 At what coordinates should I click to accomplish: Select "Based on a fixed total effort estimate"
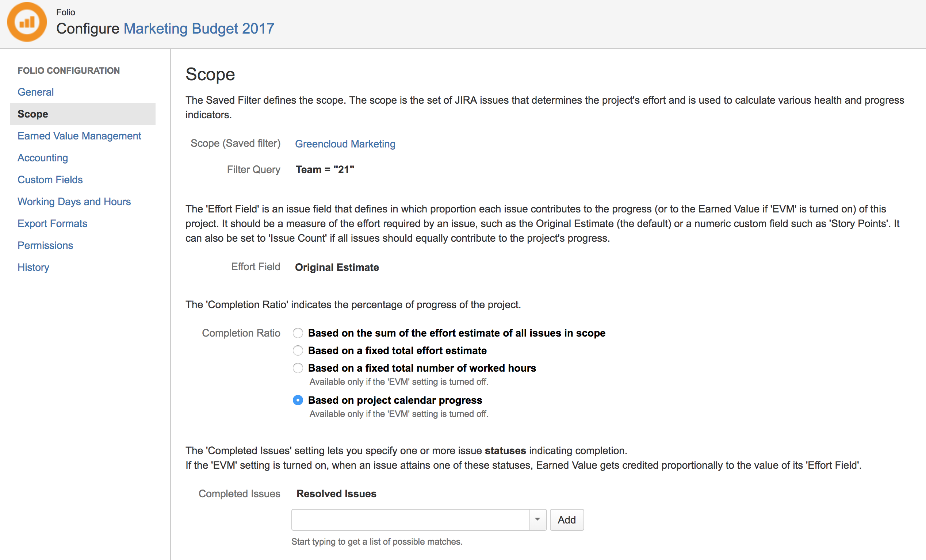[298, 350]
